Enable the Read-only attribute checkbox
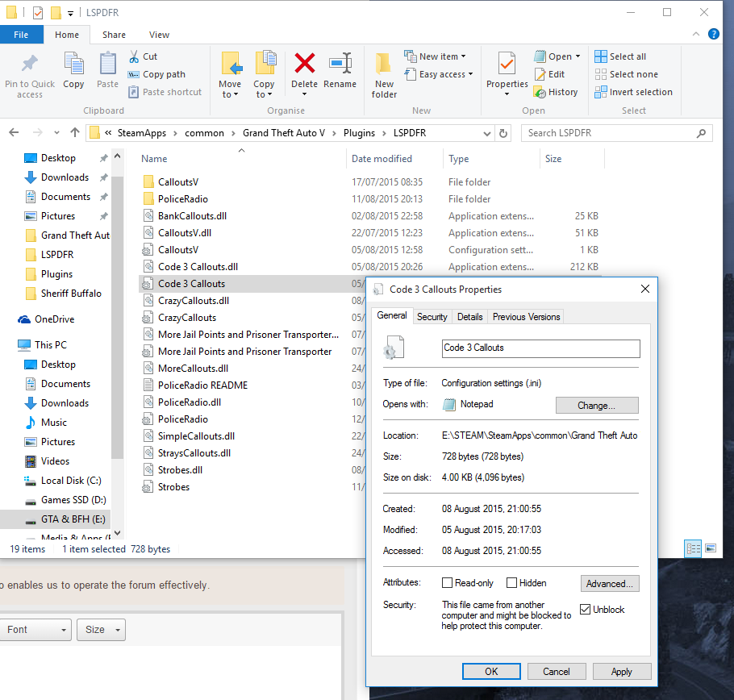Viewport: 734px width, 700px height. click(448, 583)
